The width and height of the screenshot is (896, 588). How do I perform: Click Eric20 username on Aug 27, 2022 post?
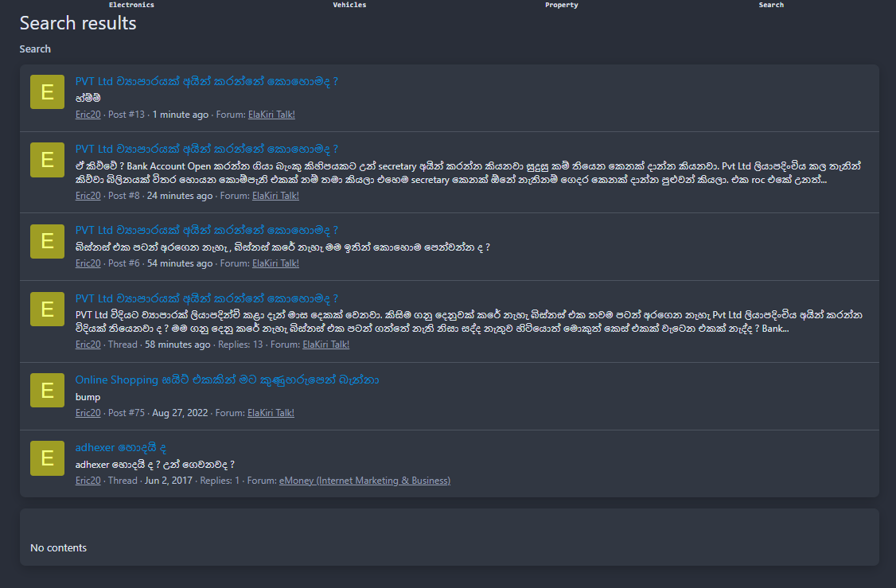[x=88, y=413]
